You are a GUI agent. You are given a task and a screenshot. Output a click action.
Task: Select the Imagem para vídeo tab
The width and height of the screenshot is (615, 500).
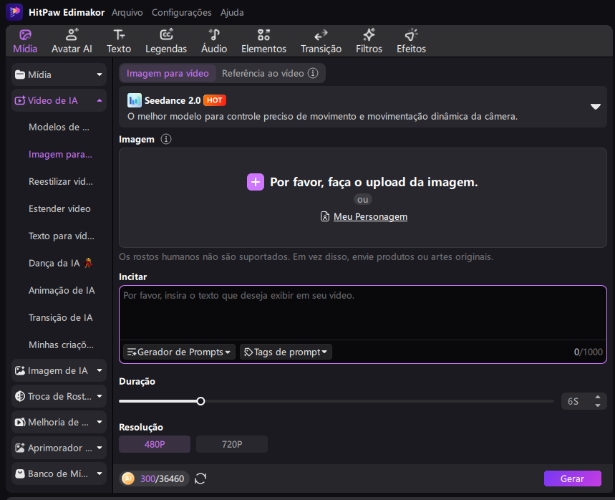(x=167, y=73)
